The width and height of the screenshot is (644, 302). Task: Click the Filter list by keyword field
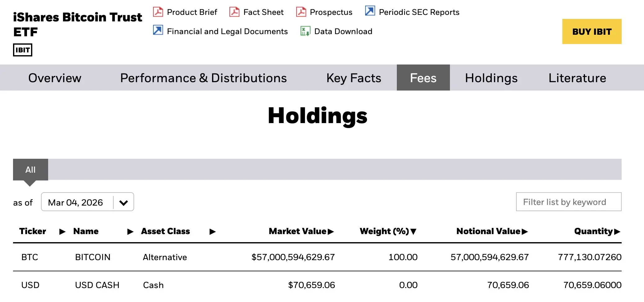(568, 202)
